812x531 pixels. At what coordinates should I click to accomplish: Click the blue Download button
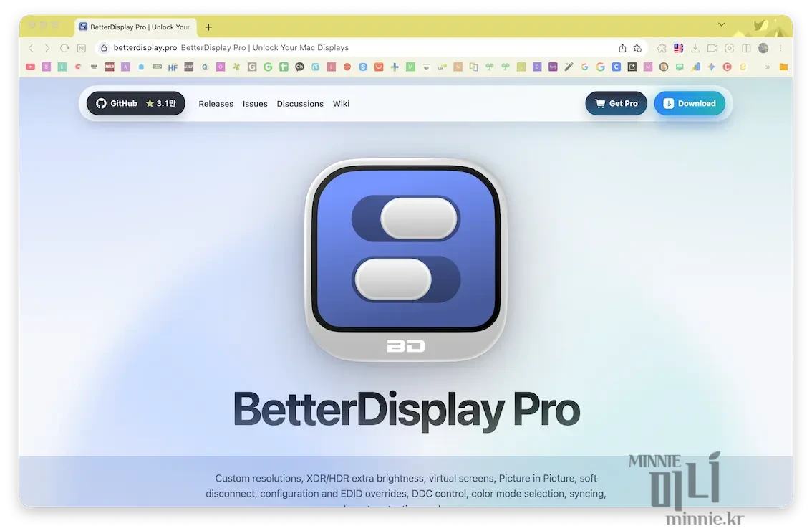pos(690,104)
